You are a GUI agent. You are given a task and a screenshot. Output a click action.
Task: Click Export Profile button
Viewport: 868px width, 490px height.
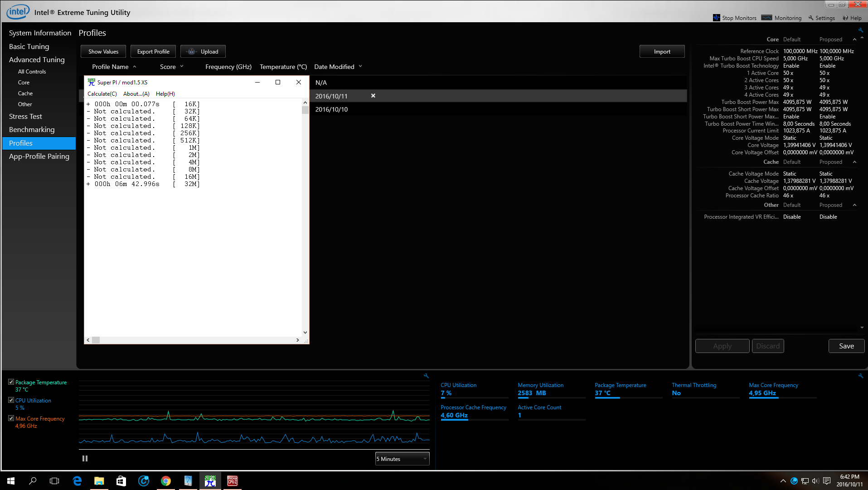click(x=153, y=51)
